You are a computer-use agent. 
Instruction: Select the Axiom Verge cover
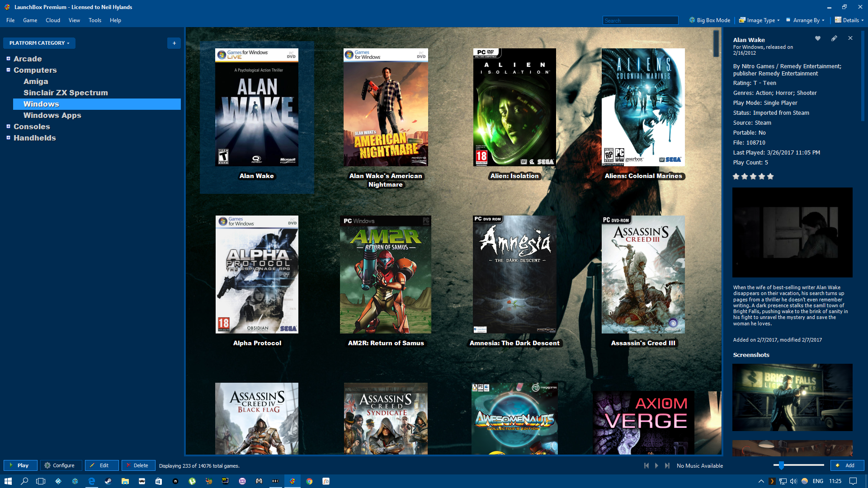643,422
